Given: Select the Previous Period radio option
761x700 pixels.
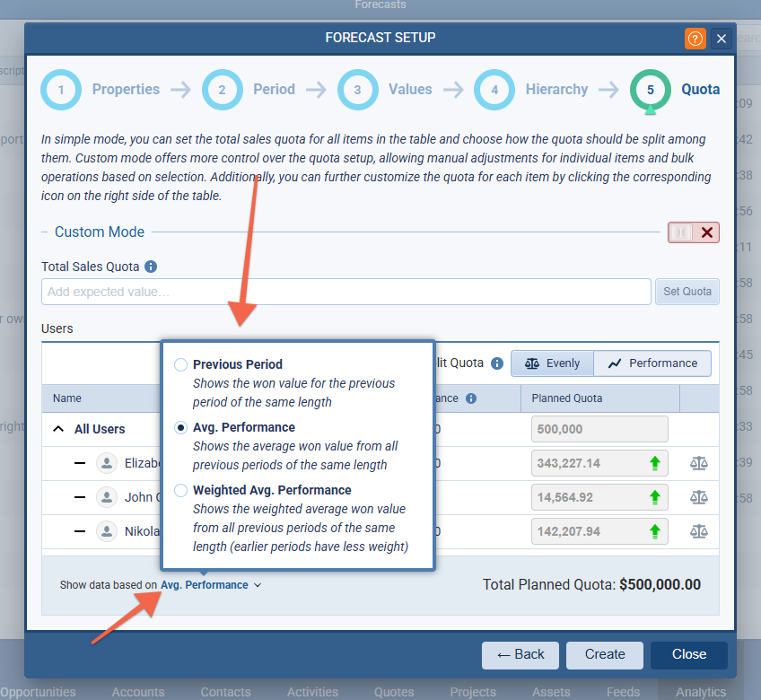Looking at the screenshot, I should (181, 365).
